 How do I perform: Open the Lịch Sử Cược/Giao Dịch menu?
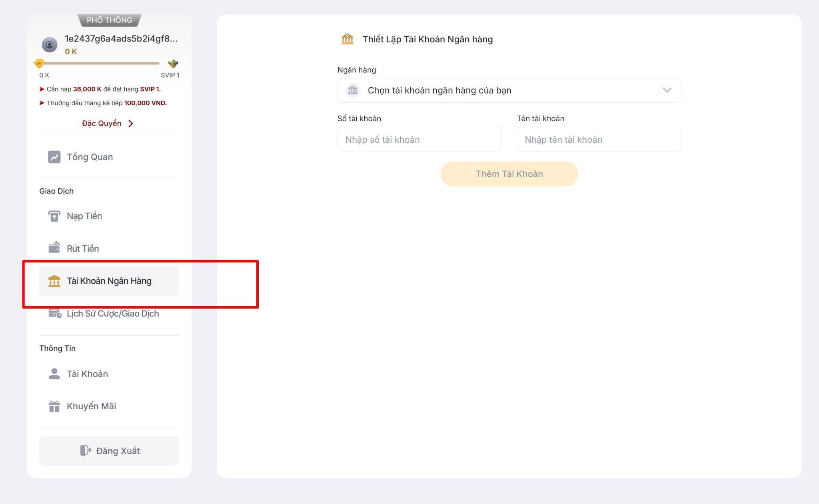[113, 314]
